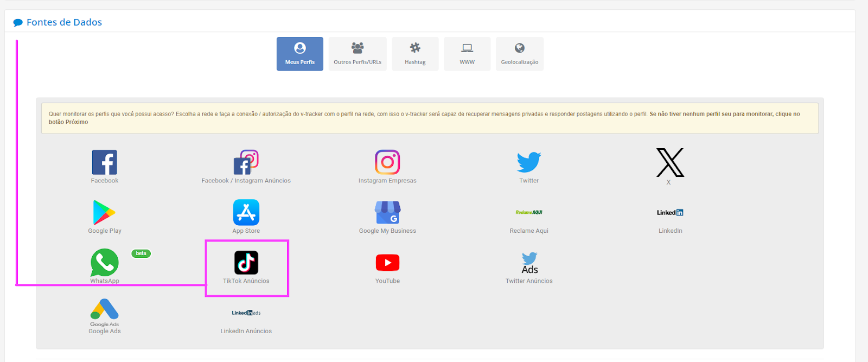This screenshot has width=868, height=362.
Task: Select Twitter Anúncios Ads icon
Action: [529, 263]
